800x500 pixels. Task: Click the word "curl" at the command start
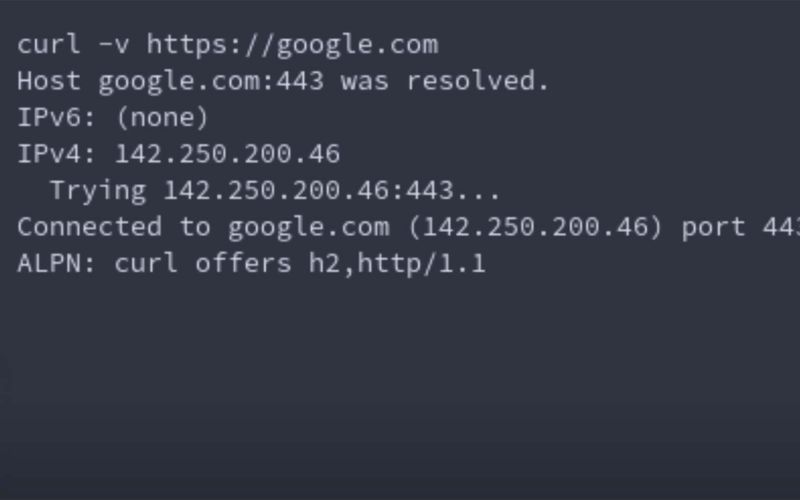(x=49, y=45)
